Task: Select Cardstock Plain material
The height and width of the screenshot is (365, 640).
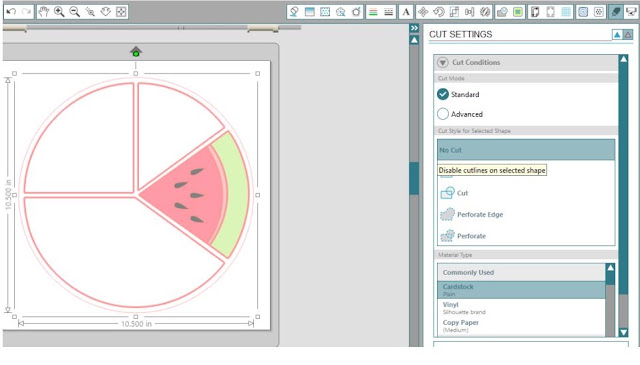Action: pyautogui.click(x=521, y=290)
